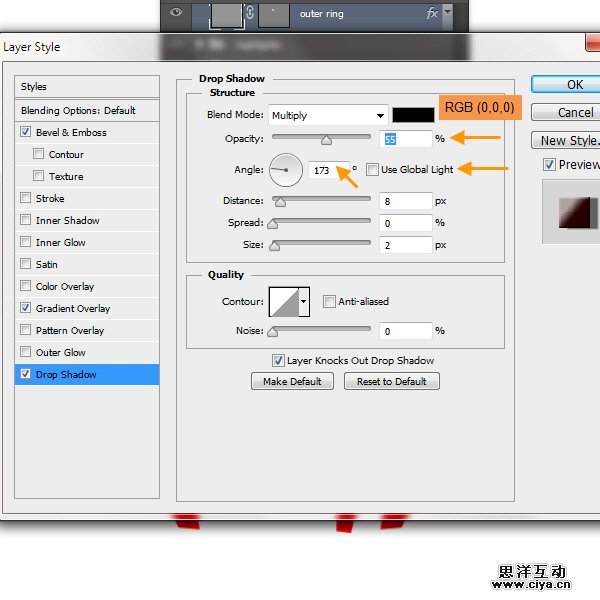Click the black shadow color swatch
The height and width of the screenshot is (600, 600).
click(413, 115)
